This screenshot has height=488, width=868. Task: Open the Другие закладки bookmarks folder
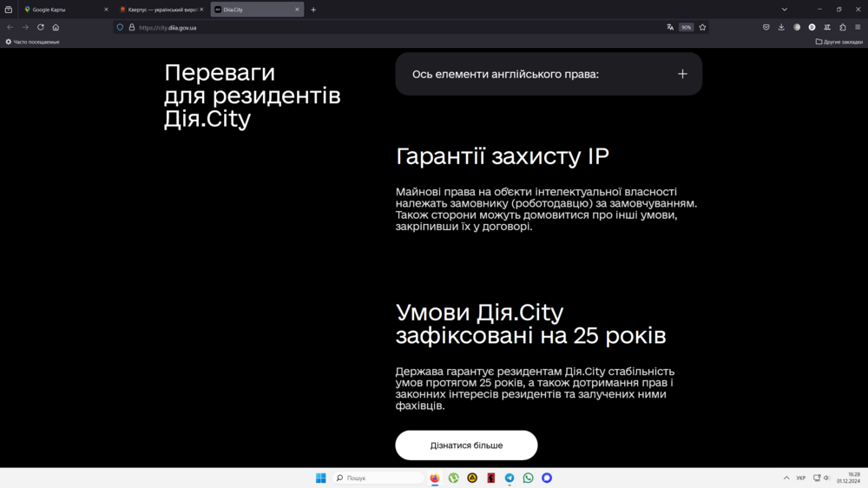coord(838,42)
